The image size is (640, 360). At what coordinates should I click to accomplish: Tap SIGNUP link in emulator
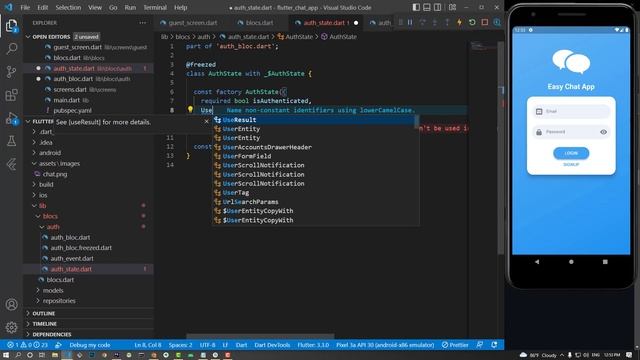coord(571,164)
